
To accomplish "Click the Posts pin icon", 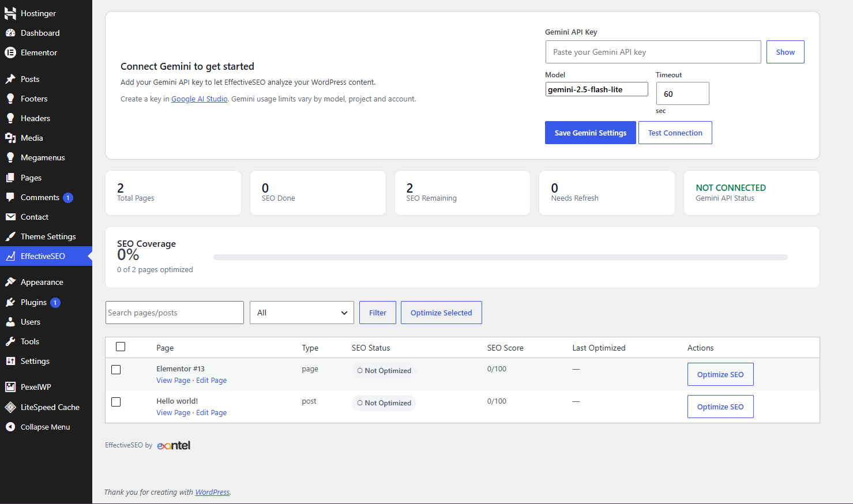I will pyautogui.click(x=10, y=79).
